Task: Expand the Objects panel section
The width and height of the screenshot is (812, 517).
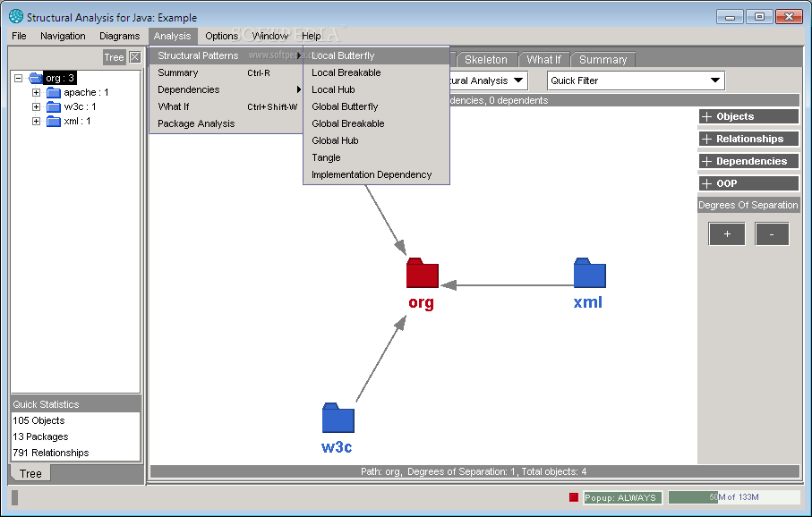Action: 748,116
